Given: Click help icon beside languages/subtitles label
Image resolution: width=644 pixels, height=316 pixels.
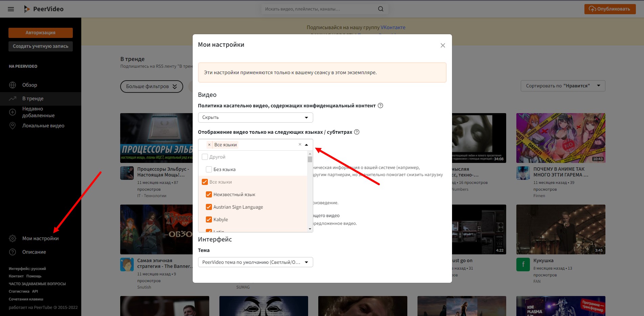Looking at the screenshot, I should 357,132.
